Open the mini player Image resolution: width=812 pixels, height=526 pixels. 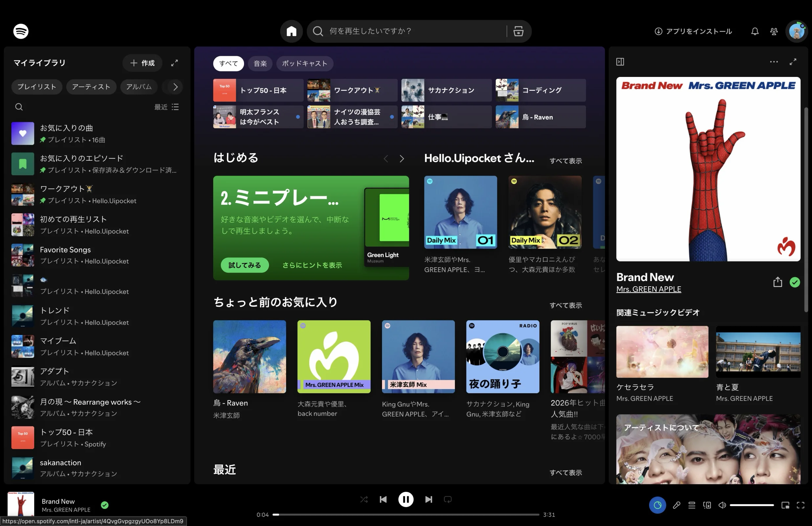[785, 505]
